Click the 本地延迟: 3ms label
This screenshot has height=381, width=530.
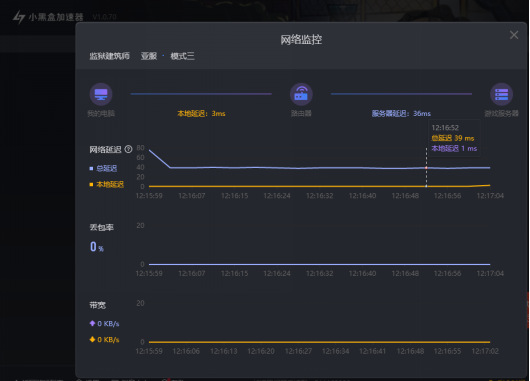point(201,114)
